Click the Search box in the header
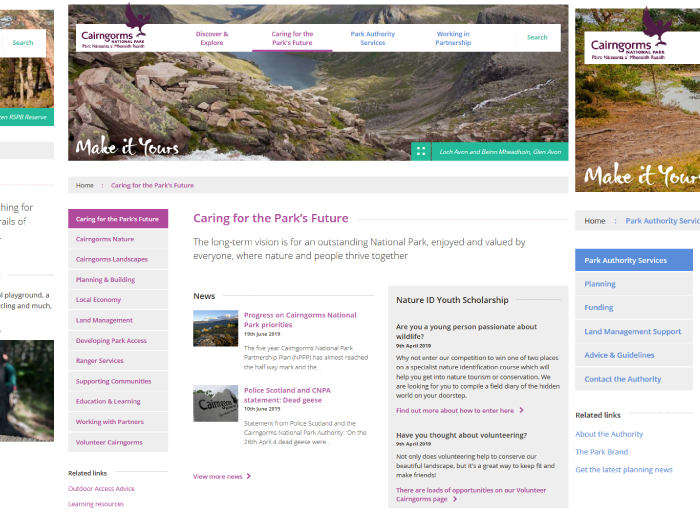 pyautogui.click(x=537, y=37)
